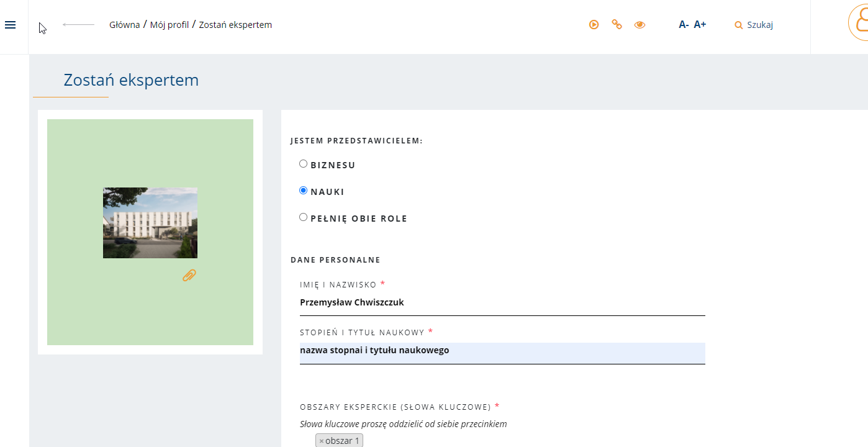Click the building photo thumbnail
This screenshot has height=447, width=868.
pyautogui.click(x=150, y=222)
